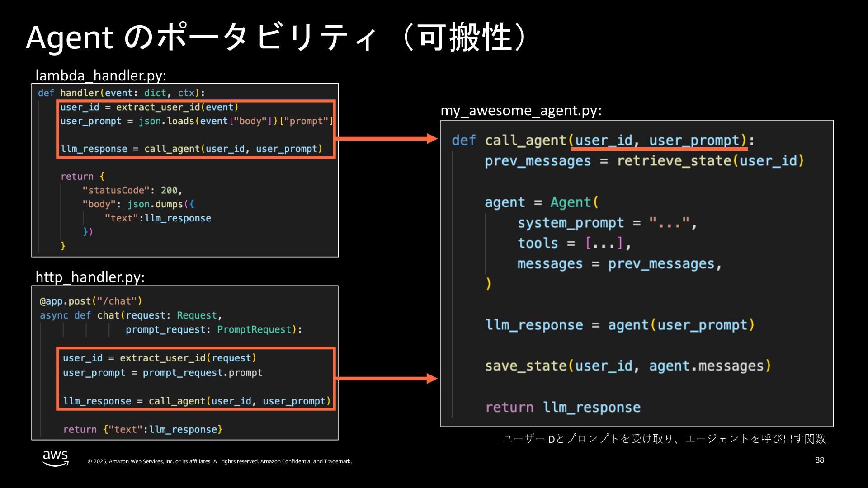Click 'messages = prev_messages,' line
Screen dimensions: 868x488
[x=619, y=264]
